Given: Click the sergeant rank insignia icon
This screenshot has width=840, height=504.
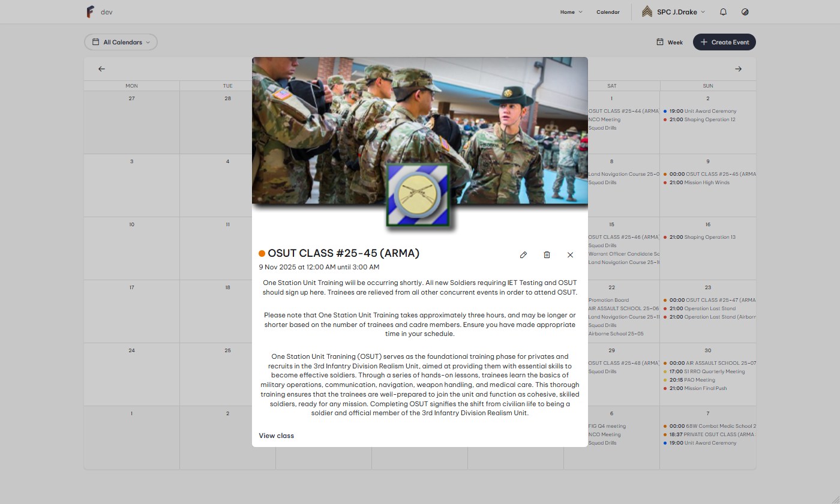Looking at the screenshot, I should pyautogui.click(x=647, y=12).
